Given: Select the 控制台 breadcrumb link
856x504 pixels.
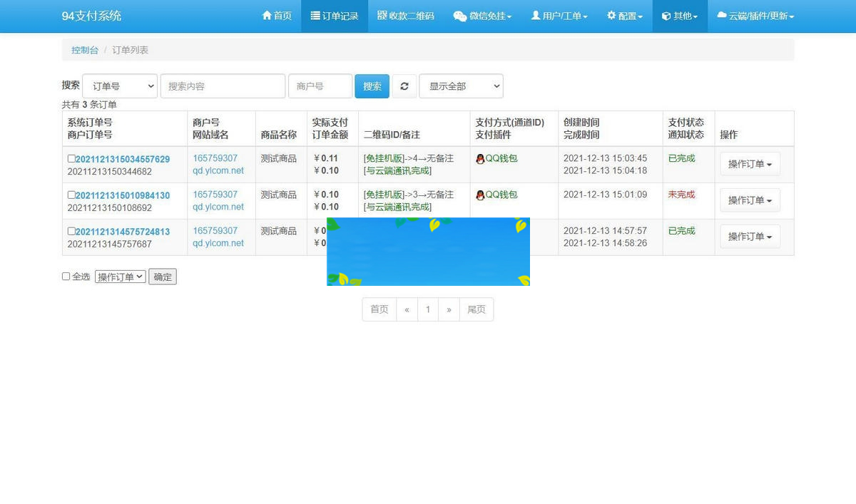Looking at the screenshot, I should (84, 50).
